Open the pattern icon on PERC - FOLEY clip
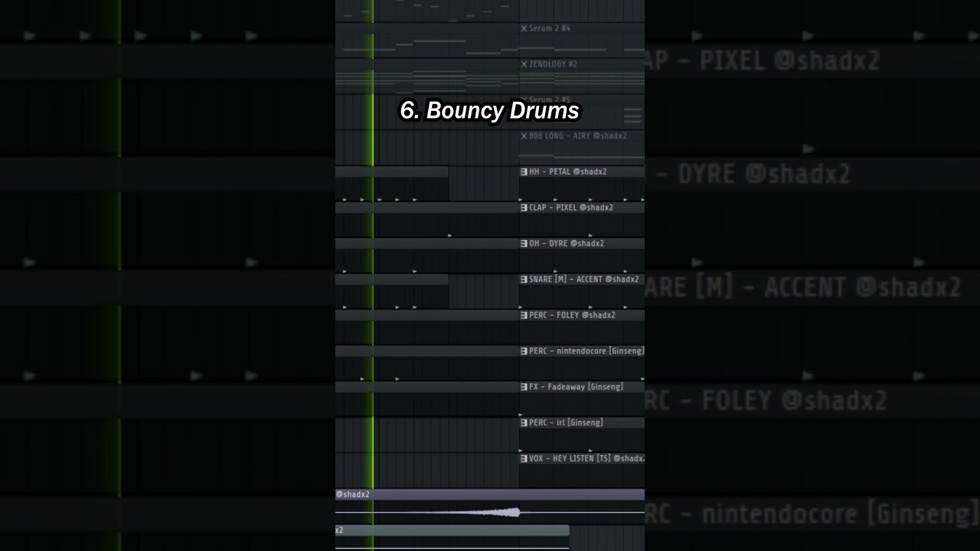This screenshot has width=980, height=551. [524, 315]
